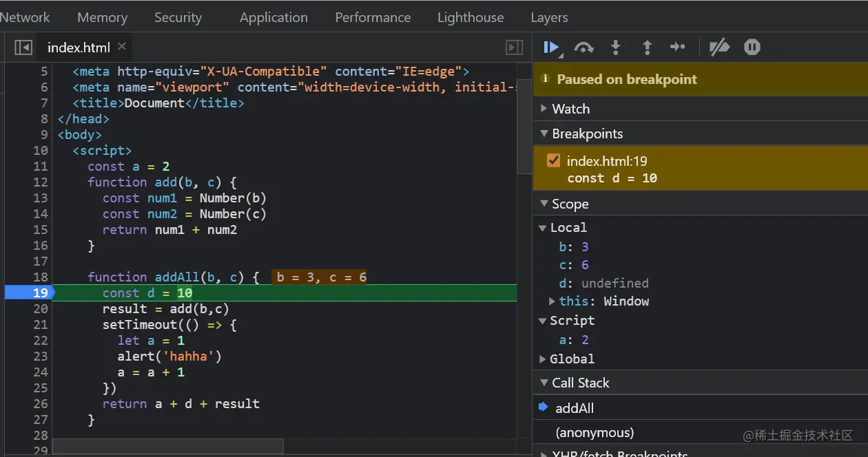This screenshot has height=457, width=868.
Task: Open the Layers tab
Action: point(549,17)
